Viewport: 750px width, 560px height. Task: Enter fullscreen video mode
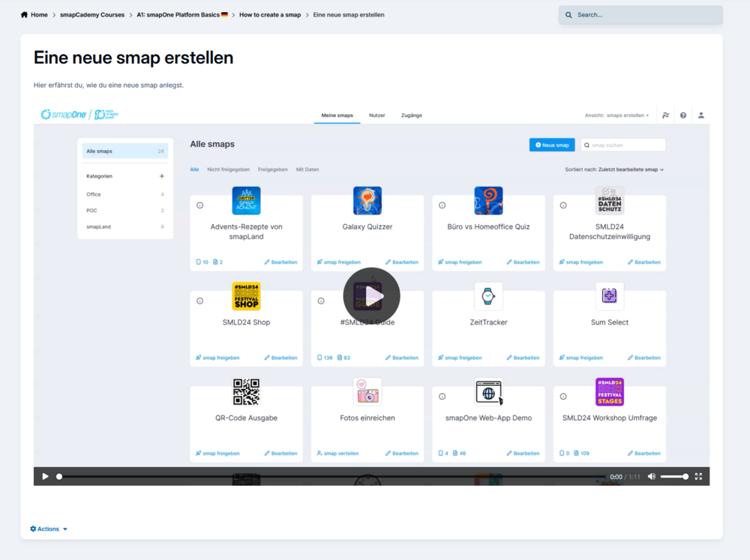pyautogui.click(x=698, y=476)
